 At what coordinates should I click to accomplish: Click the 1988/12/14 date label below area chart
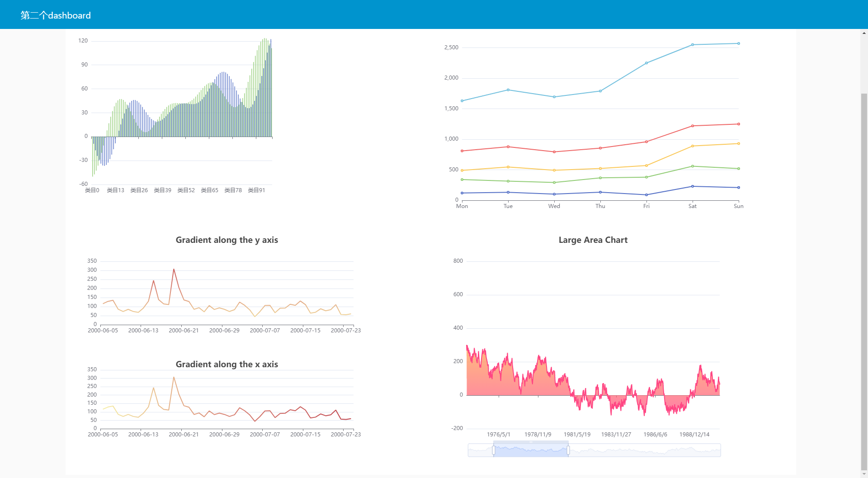click(695, 434)
